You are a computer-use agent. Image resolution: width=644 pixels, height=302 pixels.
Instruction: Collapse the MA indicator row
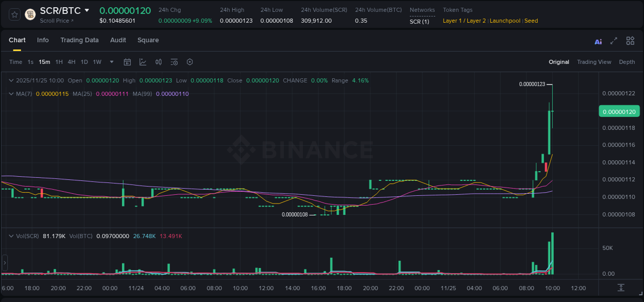click(11, 94)
